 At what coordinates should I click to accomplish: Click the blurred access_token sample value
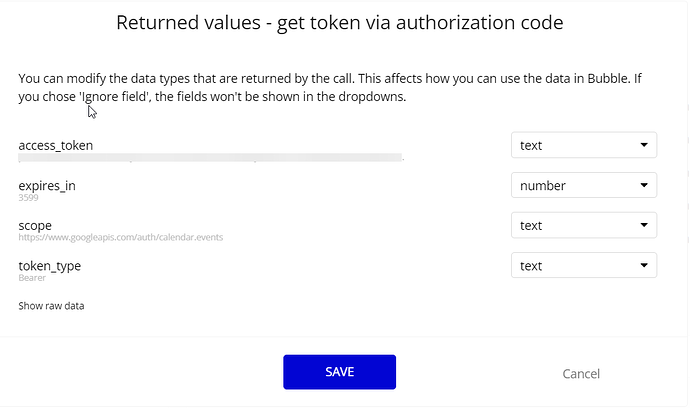[210, 157]
